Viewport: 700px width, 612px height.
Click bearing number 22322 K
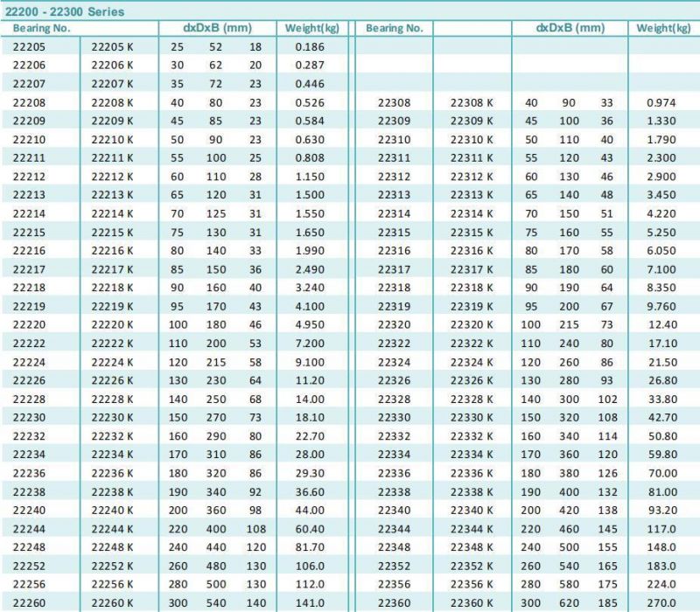point(472,344)
